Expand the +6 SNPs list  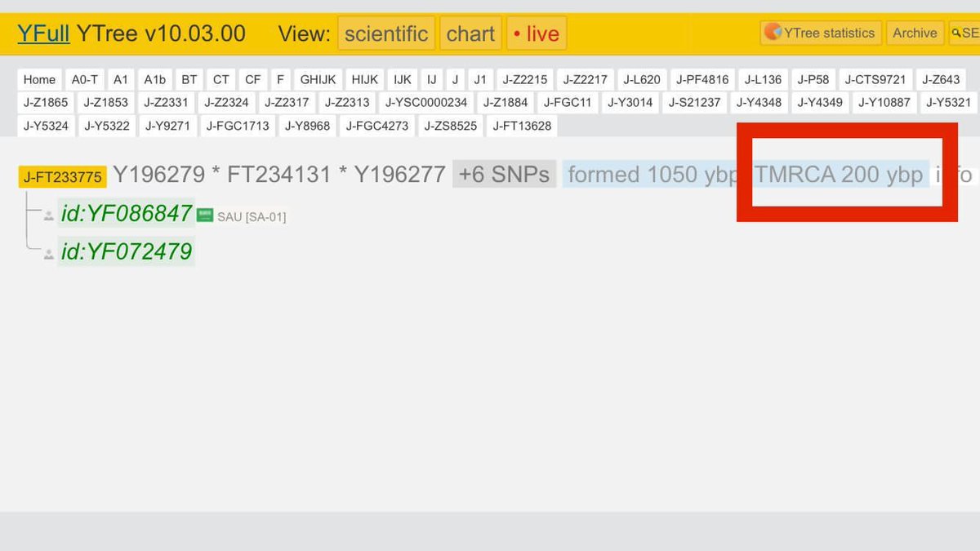504,174
